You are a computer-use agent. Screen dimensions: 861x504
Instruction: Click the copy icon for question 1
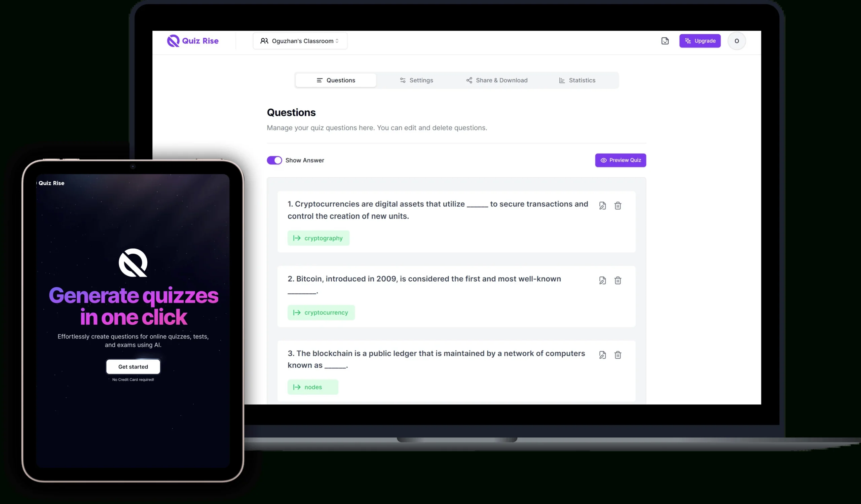pos(602,205)
